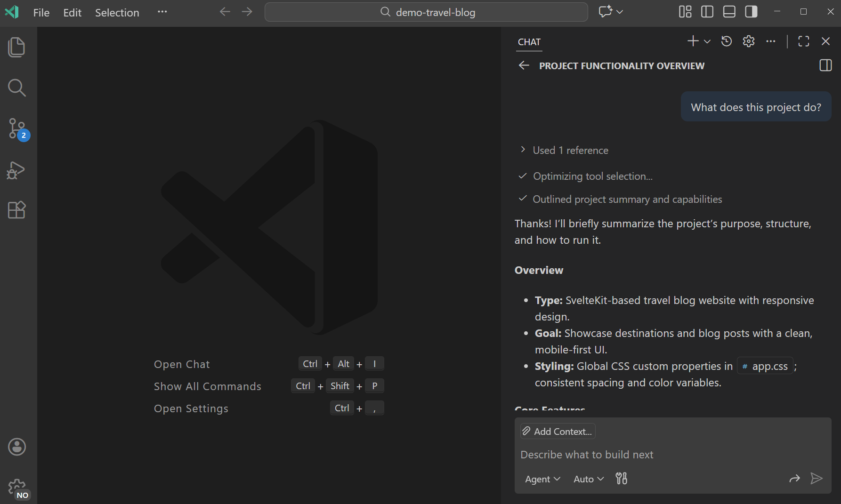The image size is (841, 504).
Task: Open chat settings gear
Action: pyautogui.click(x=749, y=41)
